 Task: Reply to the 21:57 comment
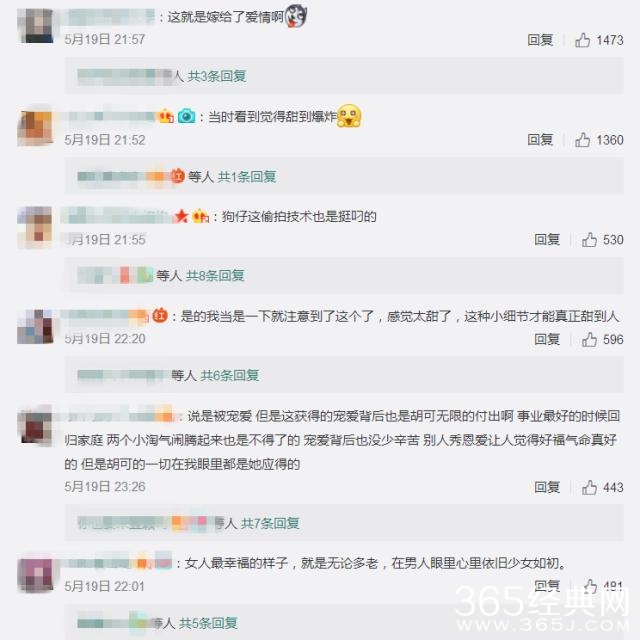pyautogui.click(x=540, y=40)
